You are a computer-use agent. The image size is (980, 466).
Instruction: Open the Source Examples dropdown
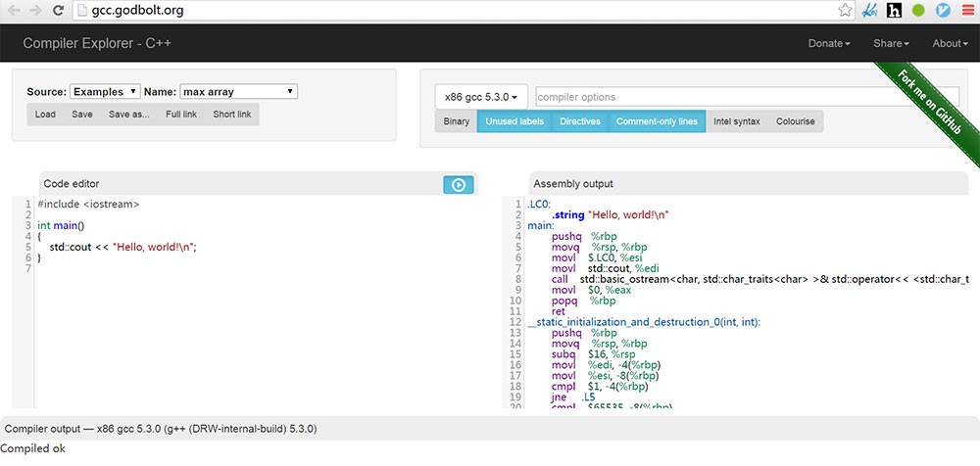coord(105,92)
